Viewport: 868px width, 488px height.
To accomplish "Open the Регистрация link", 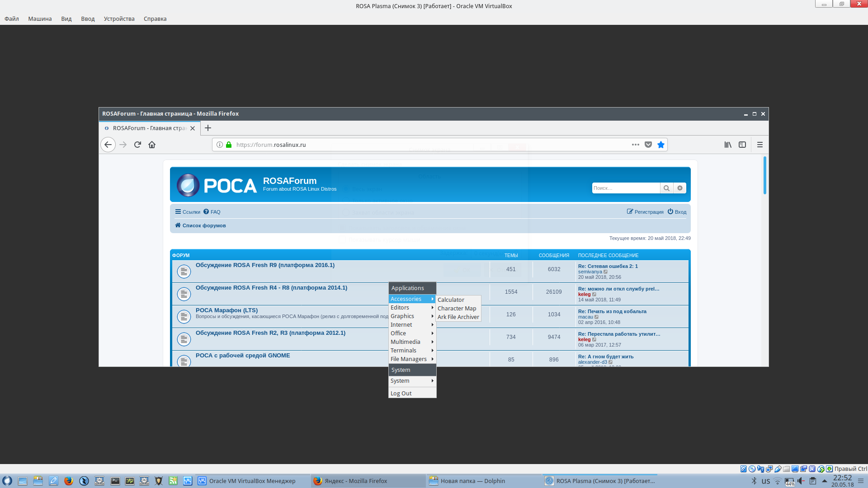I will [648, 212].
